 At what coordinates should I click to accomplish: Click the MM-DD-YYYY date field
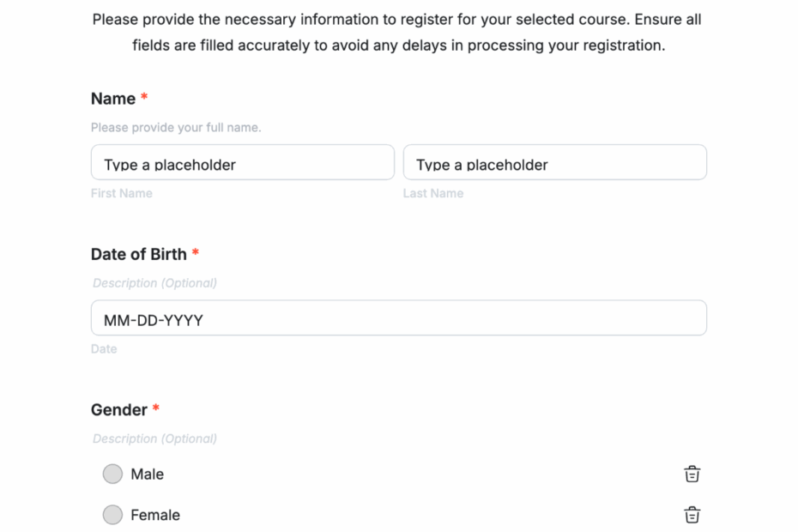pyautogui.click(x=398, y=317)
